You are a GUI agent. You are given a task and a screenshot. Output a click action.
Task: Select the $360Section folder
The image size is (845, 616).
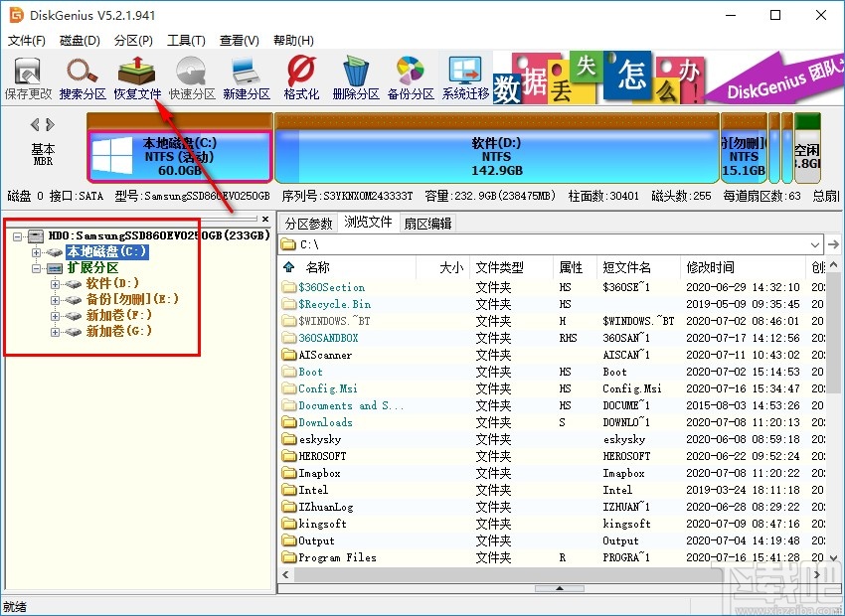point(331,287)
